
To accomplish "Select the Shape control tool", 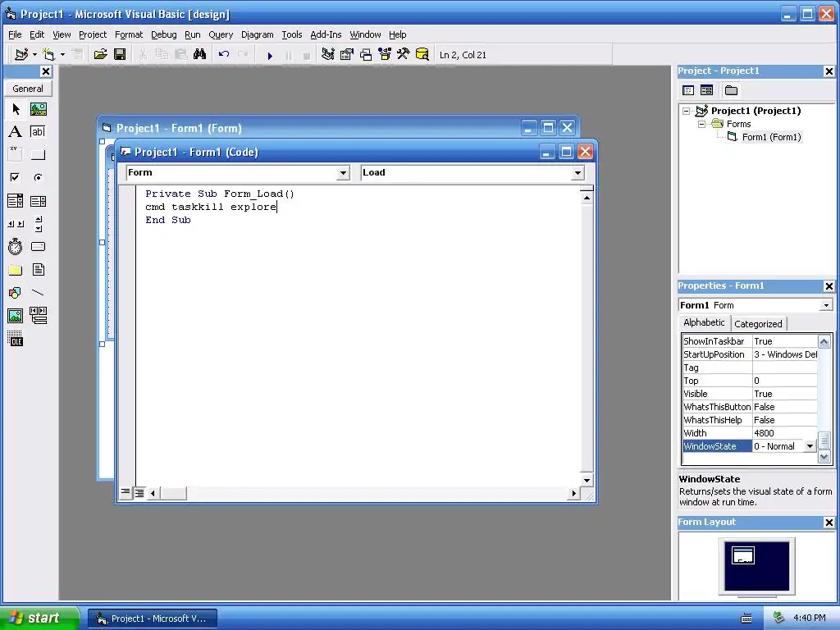I will point(16,293).
